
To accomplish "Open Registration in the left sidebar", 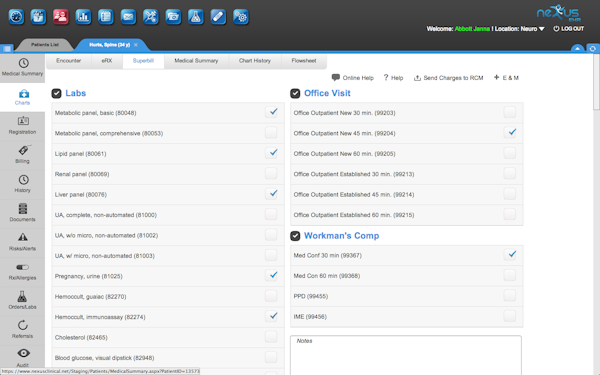I will (x=23, y=126).
